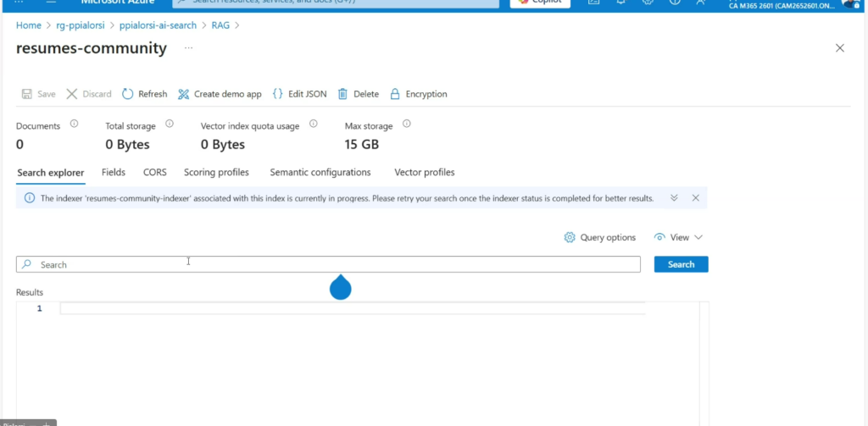Click the Edit JSON braces icon

tap(277, 94)
